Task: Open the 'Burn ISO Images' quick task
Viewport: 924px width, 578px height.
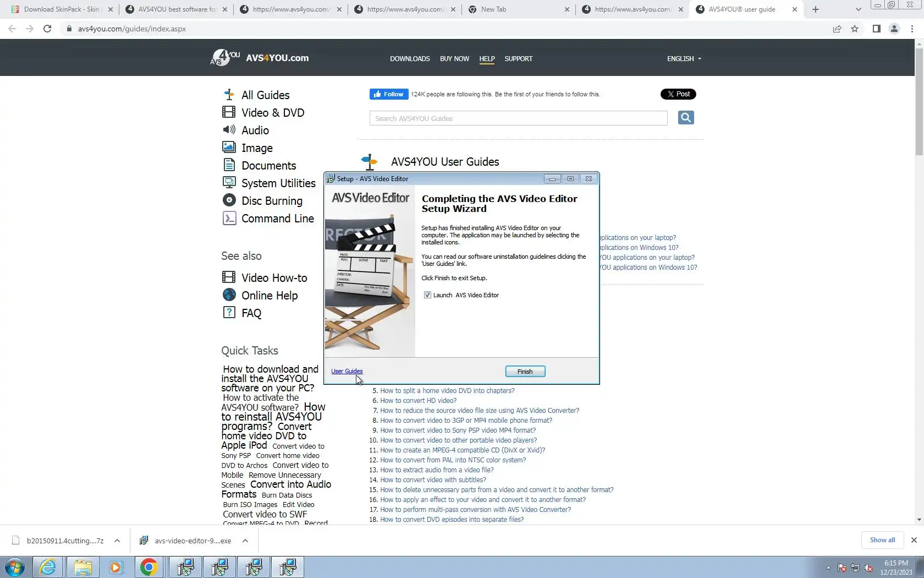Action: (x=250, y=504)
